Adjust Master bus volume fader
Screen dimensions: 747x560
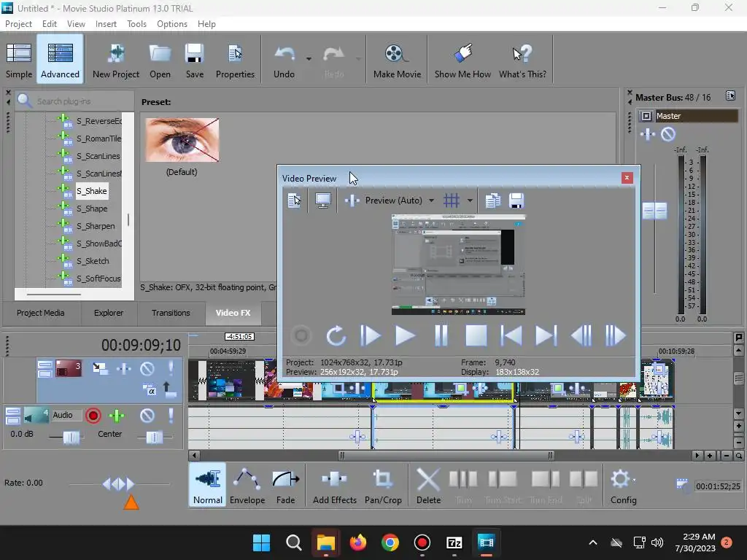tap(654, 211)
